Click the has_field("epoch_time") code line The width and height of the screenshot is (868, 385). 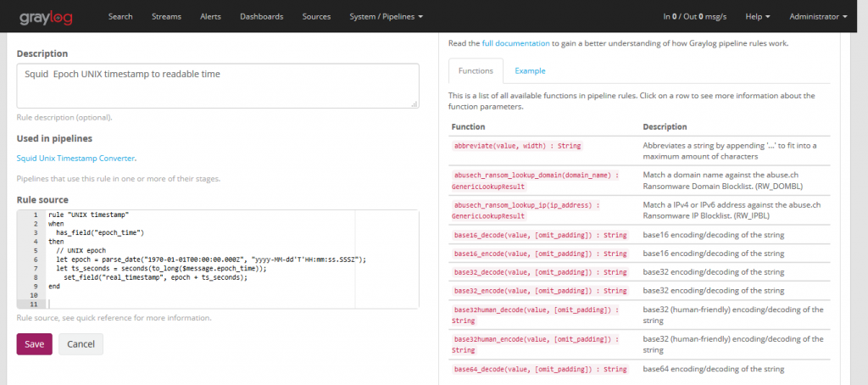click(100, 232)
